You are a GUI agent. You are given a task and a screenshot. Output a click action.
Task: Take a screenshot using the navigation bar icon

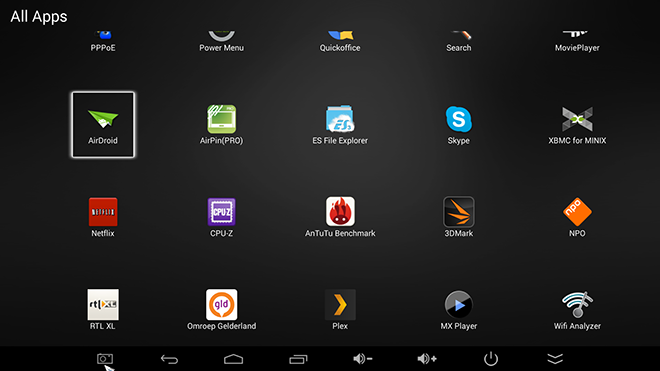[x=105, y=359]
